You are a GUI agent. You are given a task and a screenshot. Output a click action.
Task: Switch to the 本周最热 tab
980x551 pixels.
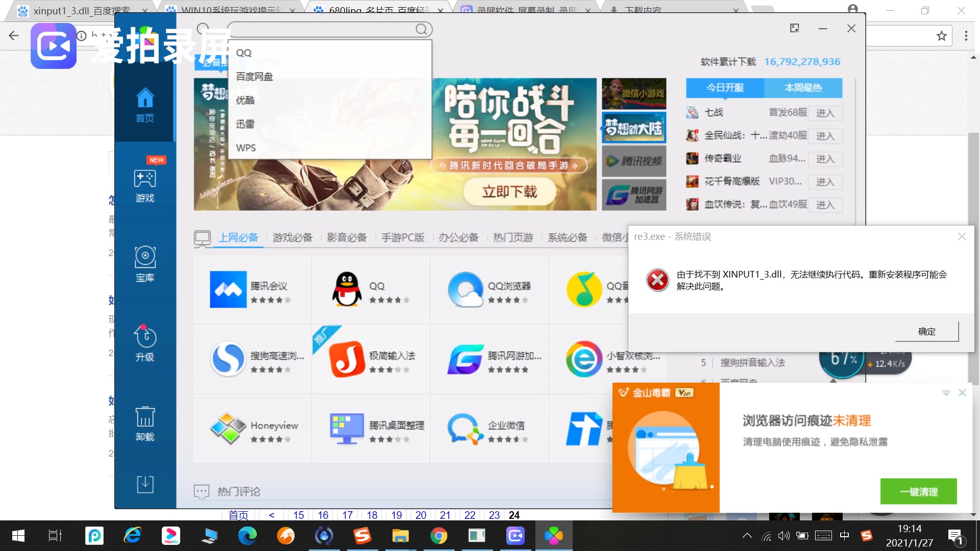803,88
